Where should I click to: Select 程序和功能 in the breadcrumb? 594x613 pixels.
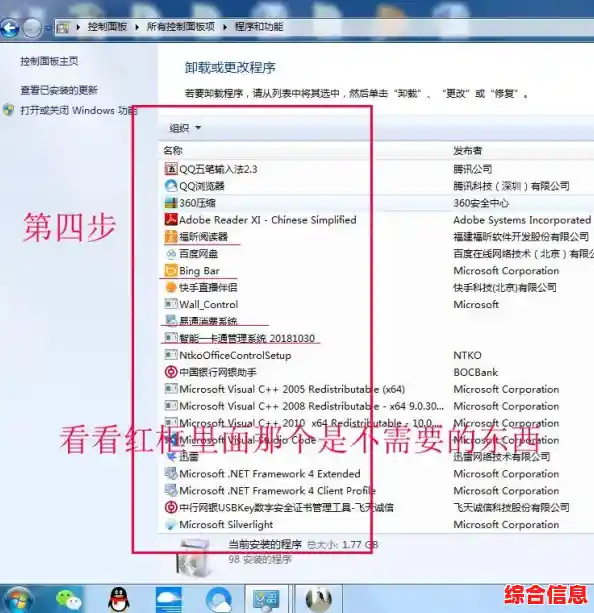(258, 27)
